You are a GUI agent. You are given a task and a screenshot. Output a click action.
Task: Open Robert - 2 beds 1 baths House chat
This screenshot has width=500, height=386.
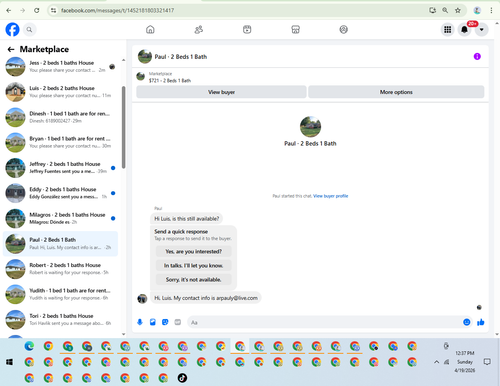point(60,269)
